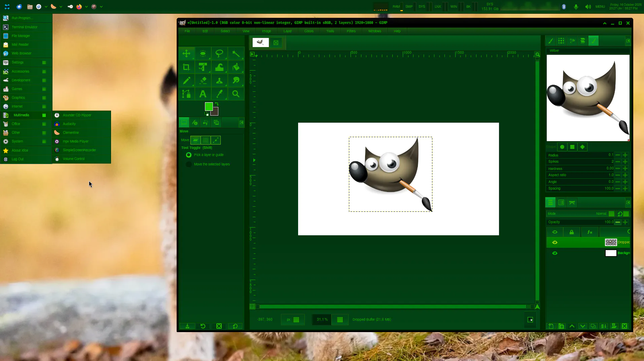Select the Clone stamp tool

[219, 81]
